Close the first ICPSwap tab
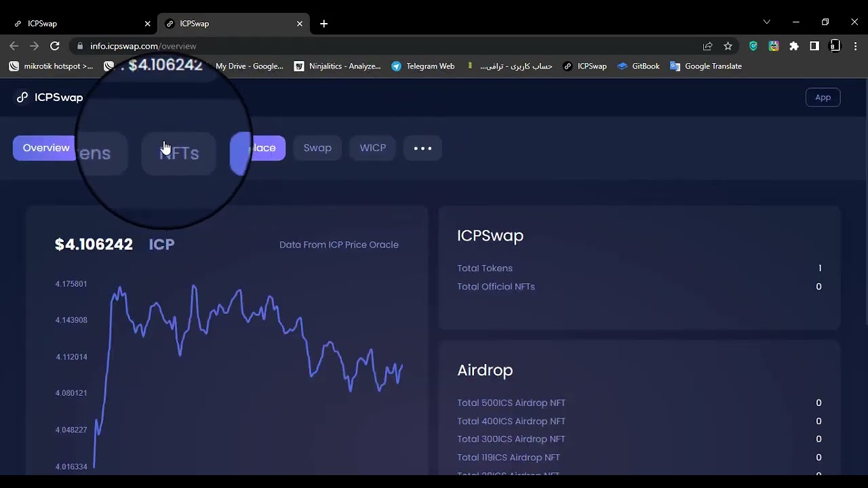 click(147, 24)
